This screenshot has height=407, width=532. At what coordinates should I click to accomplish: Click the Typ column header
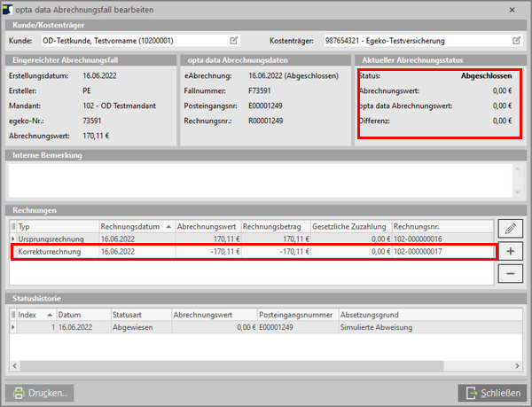(x=53, y=226)
